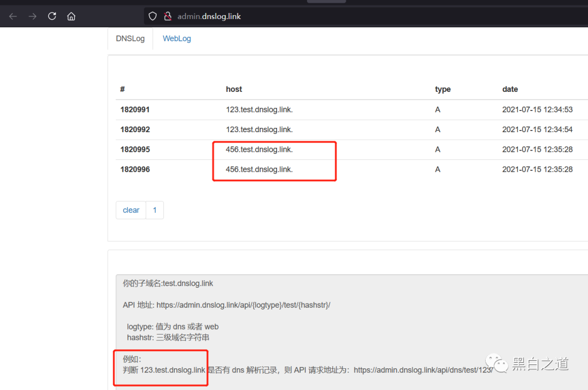
Task: Select record number 1820992
Action: [135, 129]
